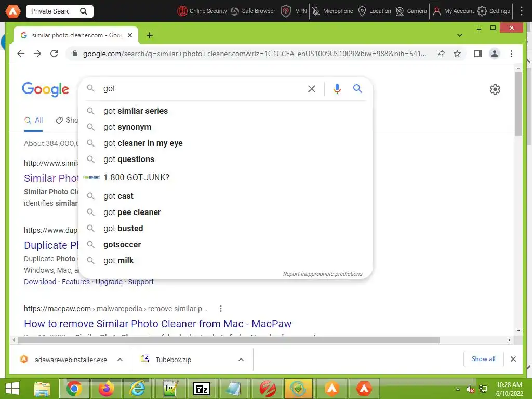Open Firefox from taskbar

click(106, 389)
